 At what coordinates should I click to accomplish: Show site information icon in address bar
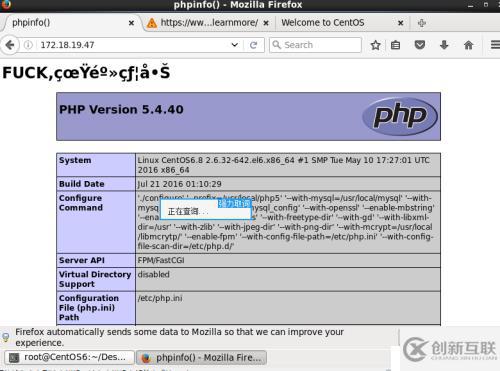point(28,45)
